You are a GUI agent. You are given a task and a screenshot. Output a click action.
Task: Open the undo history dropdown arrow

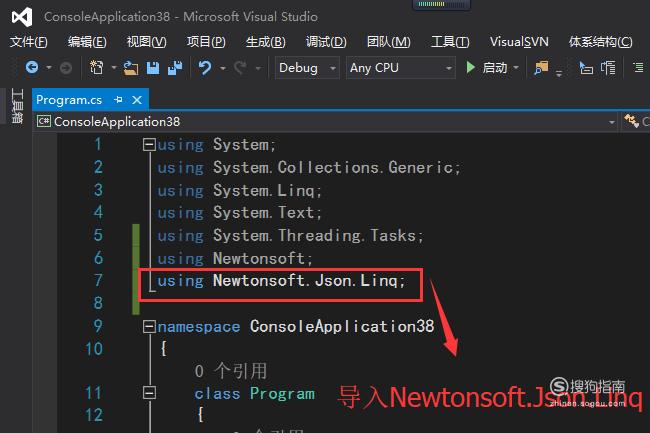coord(223,68)
